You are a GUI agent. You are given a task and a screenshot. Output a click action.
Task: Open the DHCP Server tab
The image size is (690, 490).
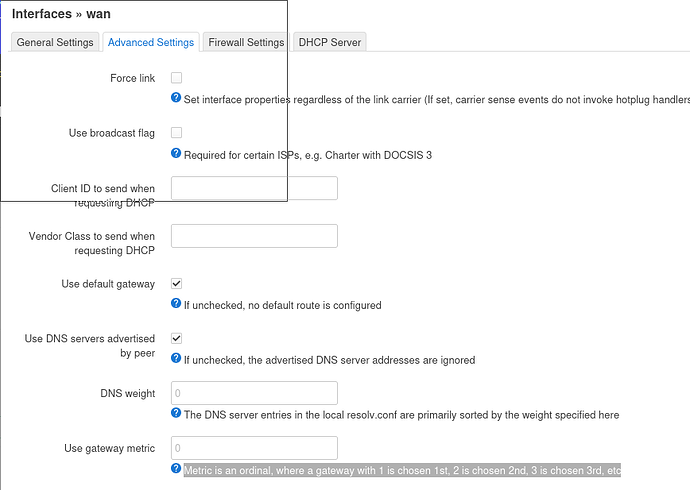coord(330,42)
